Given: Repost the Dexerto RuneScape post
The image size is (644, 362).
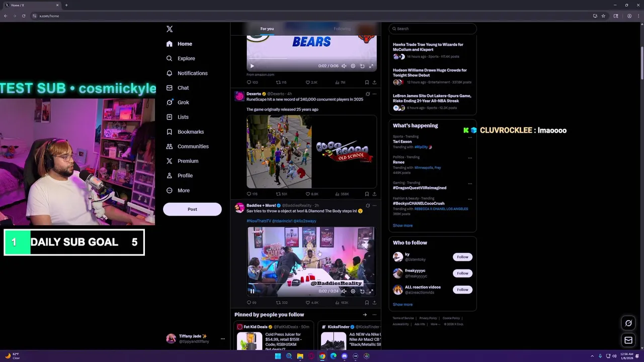Looking at the screenshot, I should click(281, 194).
